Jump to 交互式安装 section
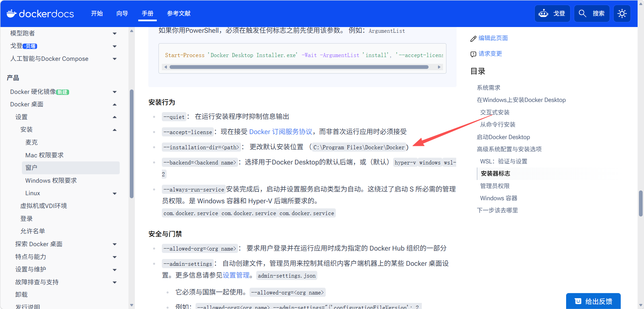This screenshot has height=309, width=644. pyautogui.click(x=495, y=112)
